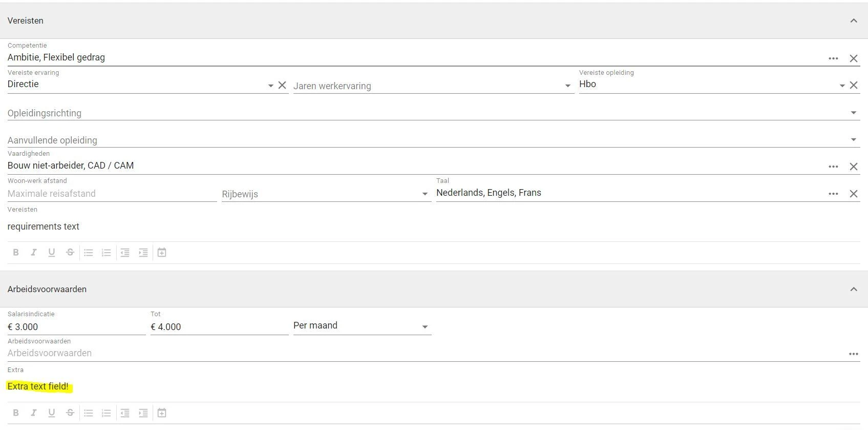Clear the Taal languages selection
The image size is (868, 430).
(x=853, y=194)
